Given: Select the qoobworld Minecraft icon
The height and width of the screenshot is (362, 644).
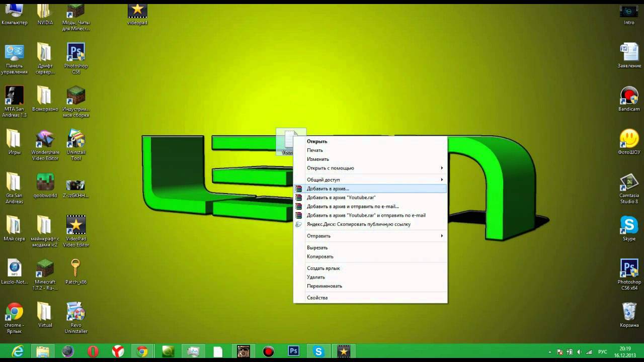Looking at the screenshot, I should tap(45, 186).
